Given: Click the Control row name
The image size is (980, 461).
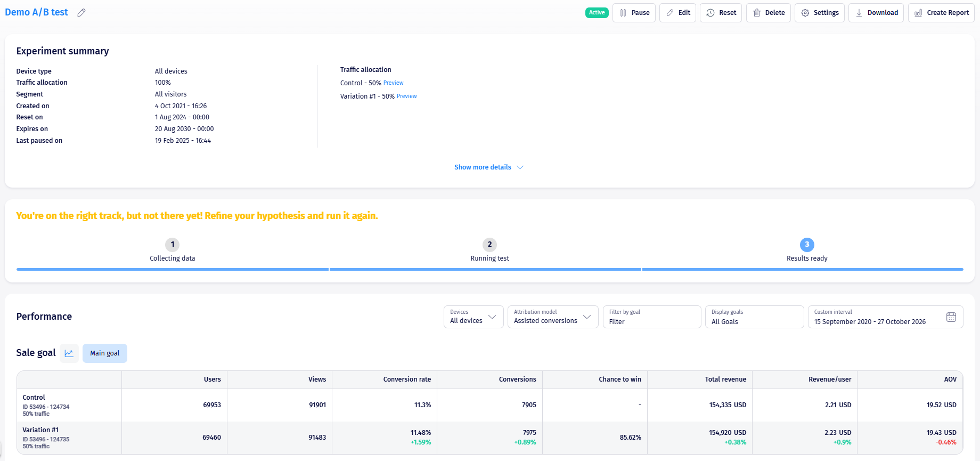Looking at the screenshot, I should point(34,398).
